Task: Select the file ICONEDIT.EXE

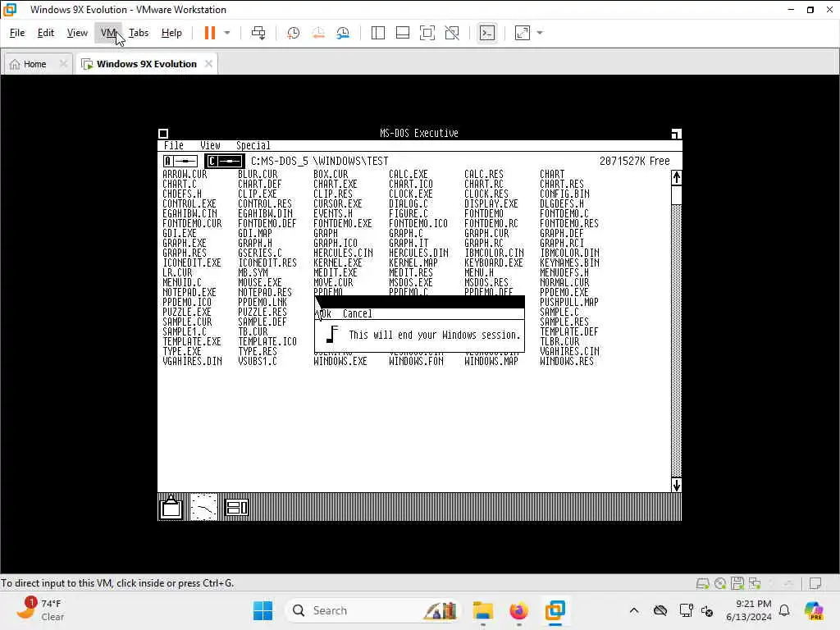Action: coord(192,262)
